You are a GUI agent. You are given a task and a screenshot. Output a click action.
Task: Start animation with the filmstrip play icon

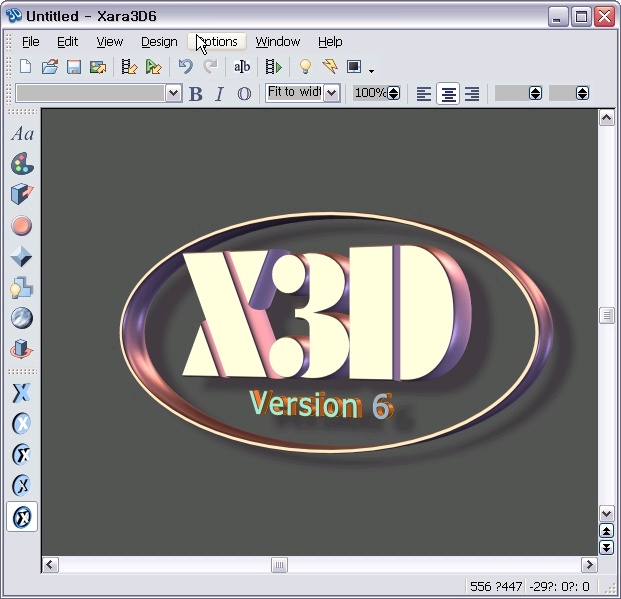pos(273,67)
